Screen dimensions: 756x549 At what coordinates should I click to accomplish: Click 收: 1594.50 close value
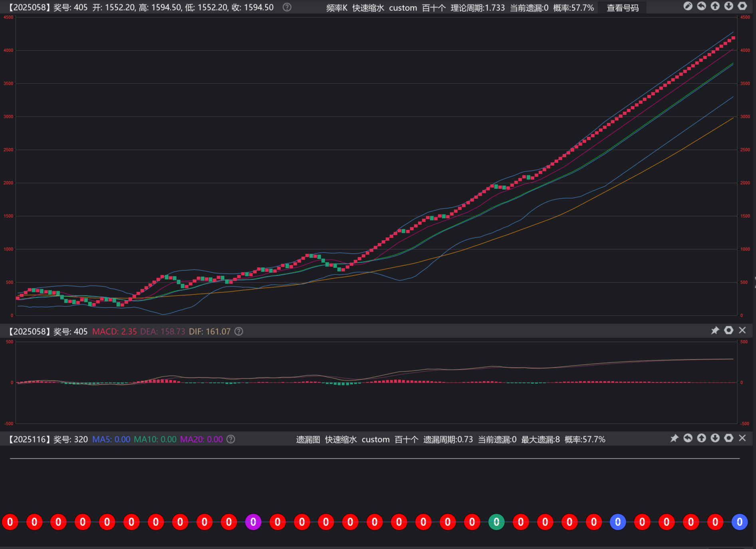253,8
